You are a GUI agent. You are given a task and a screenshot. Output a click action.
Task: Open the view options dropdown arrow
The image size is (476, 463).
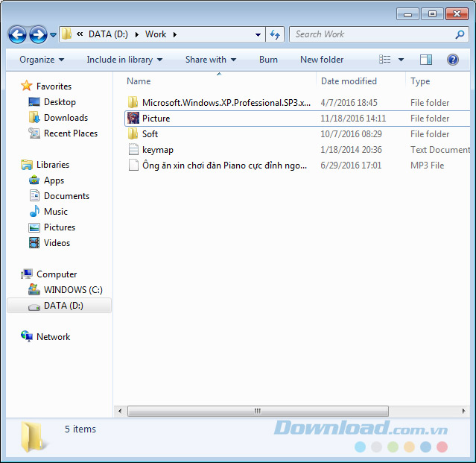click(401, 60)
